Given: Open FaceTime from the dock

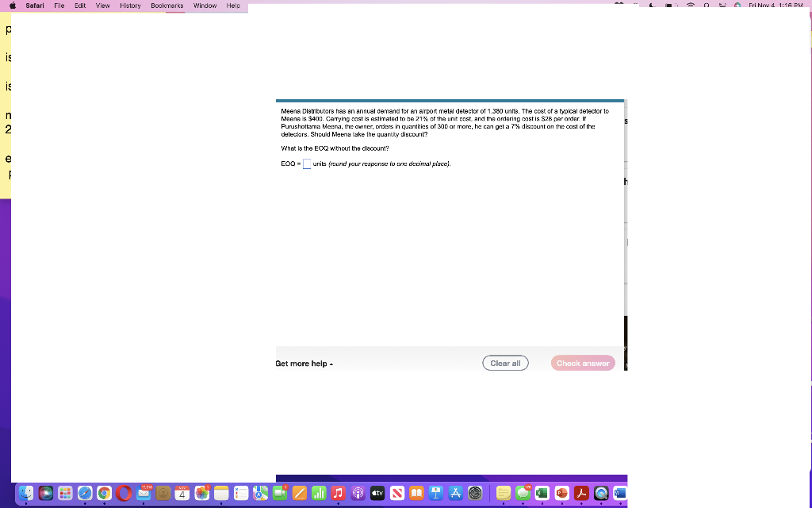Looking at the screenshot, I should tap(280, 493).
